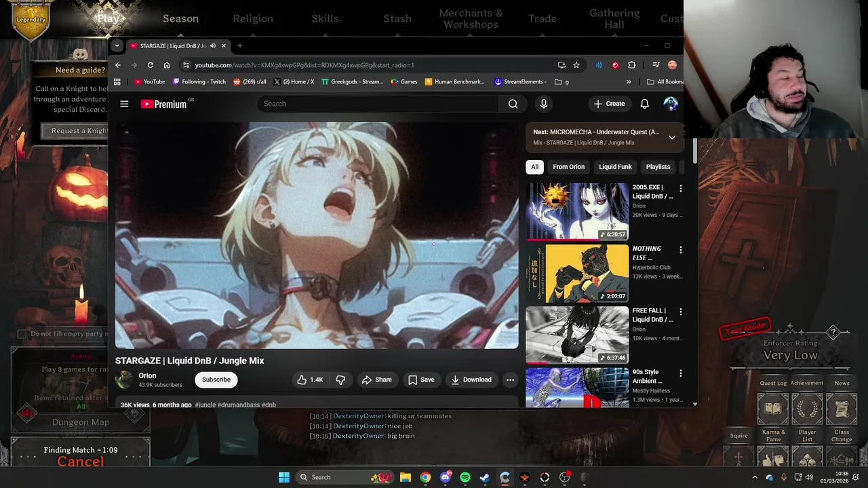Open more actions menu under video
The width and height of the screenshot is (868, 488).
coord(510,380)
